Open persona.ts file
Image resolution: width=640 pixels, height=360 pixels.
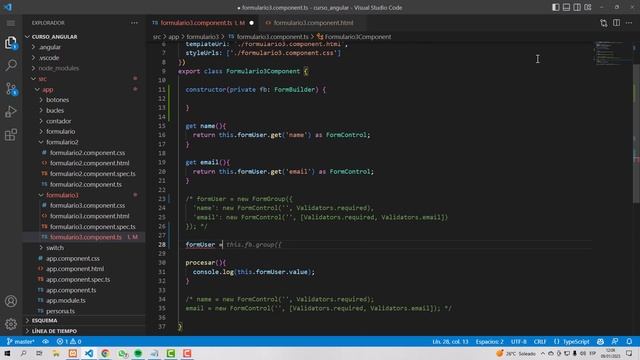pyautogui.click(x=60, y=311)
